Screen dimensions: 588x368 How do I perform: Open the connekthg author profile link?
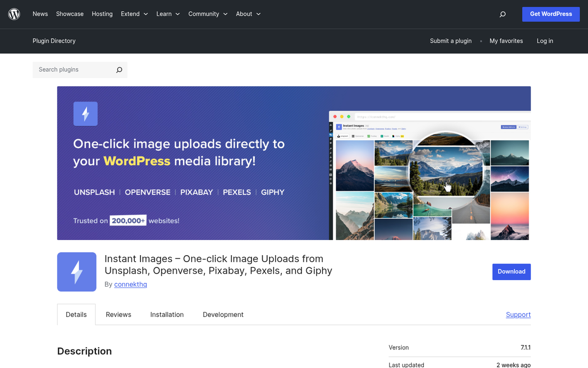click(130, 284)
